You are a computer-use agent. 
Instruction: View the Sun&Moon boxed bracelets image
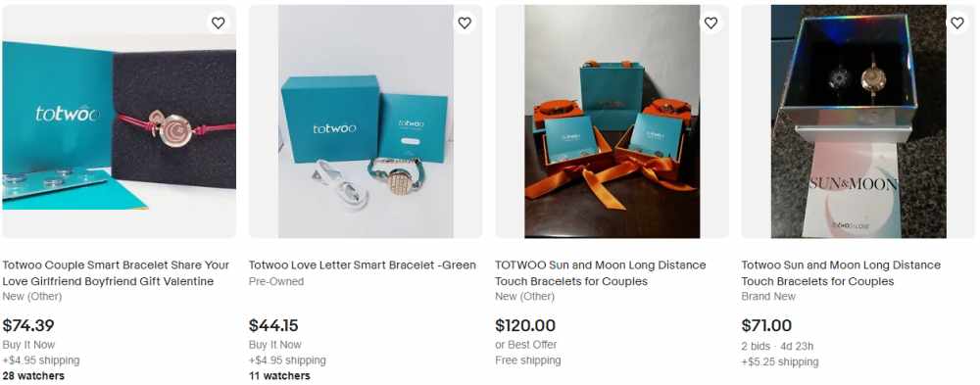(858, 121)
